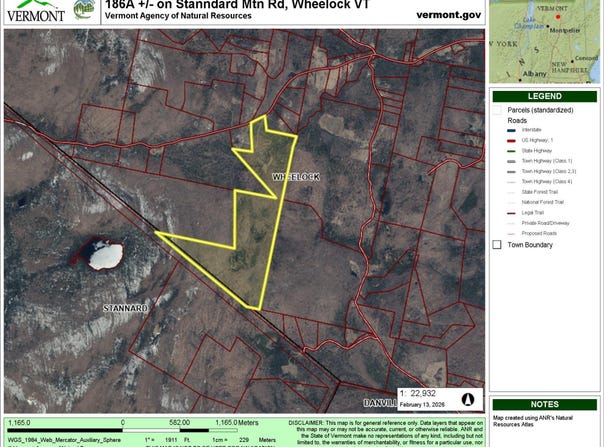The width and height of the screenshot is (604, 447).
Task: Click 'National Forest Trail' legend label
Action: tap(542, 202)
